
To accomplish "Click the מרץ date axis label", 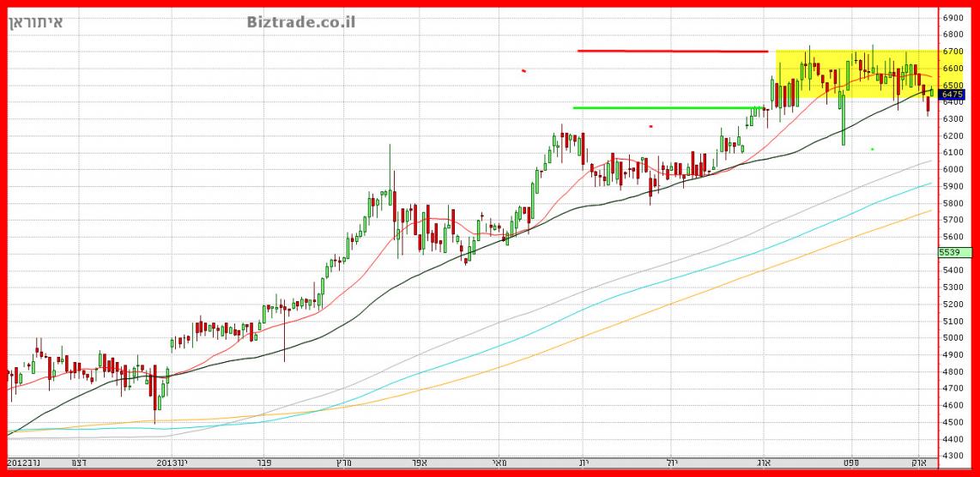I will (331, 462).
